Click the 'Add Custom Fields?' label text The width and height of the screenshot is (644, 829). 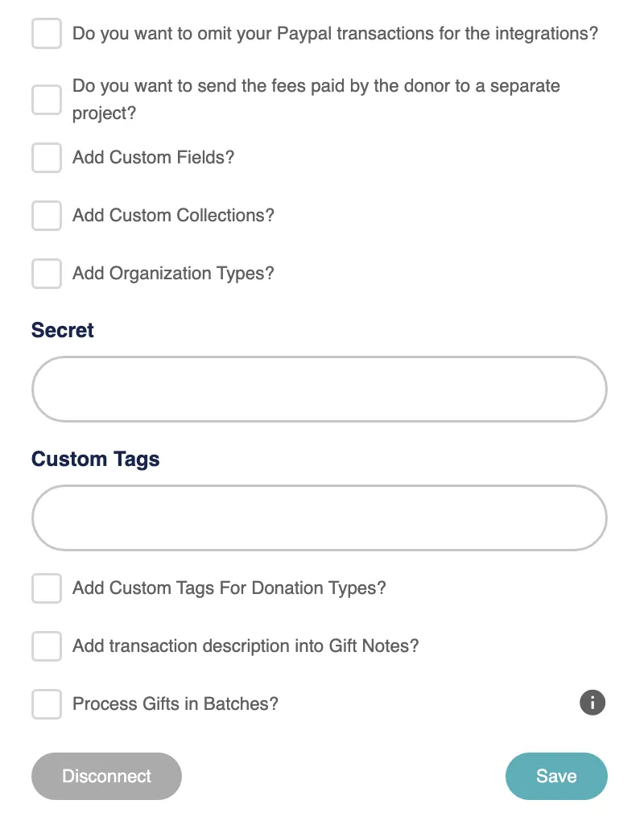(x=153, y=158)
